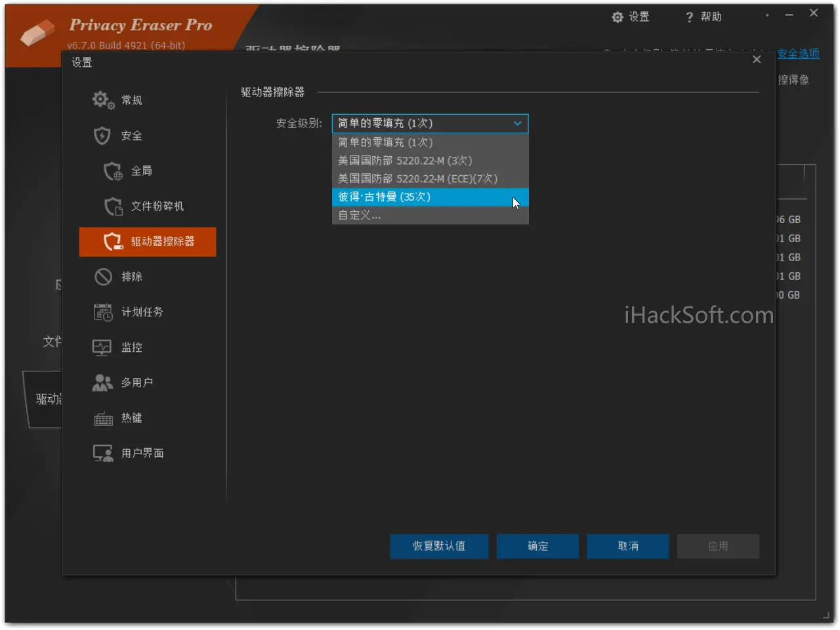Click the drive shield icon beside 驱动器擦除器
The image size is (840, 630).
coord(113,241)
